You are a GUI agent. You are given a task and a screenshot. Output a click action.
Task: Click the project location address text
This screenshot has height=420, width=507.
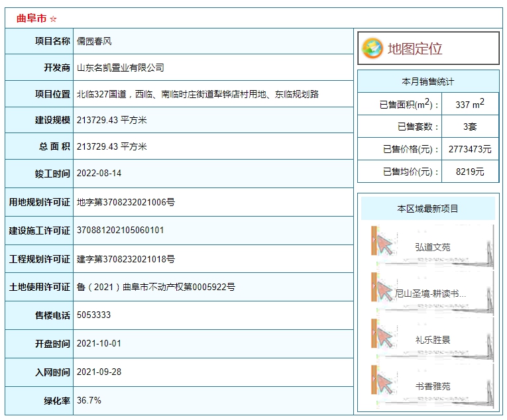coord(197,94)
